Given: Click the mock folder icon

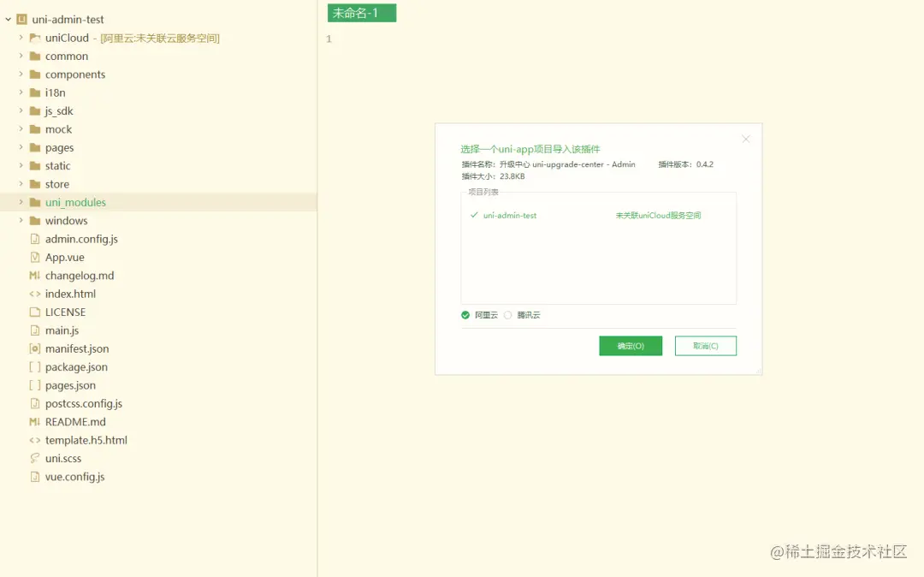Looking at the screenshot, I should [35, 129].
